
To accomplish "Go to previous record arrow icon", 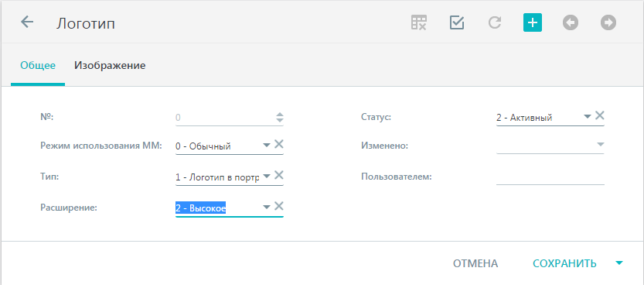I will click(x=571, y=22).
